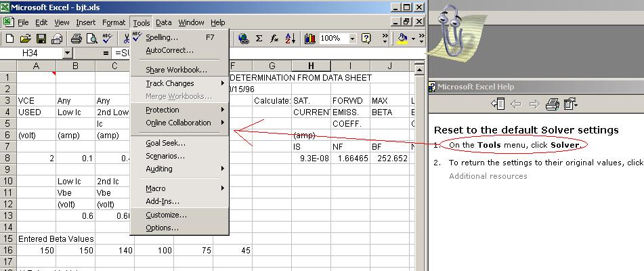Image resolution: width=644 pixels, height=271 pixels.
Task: Select row 16 header
Action: tap(8, 250)
